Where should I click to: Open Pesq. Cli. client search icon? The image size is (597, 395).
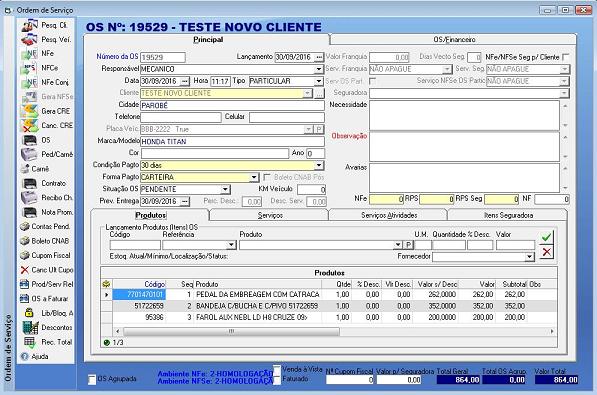[x=29, y=25]
